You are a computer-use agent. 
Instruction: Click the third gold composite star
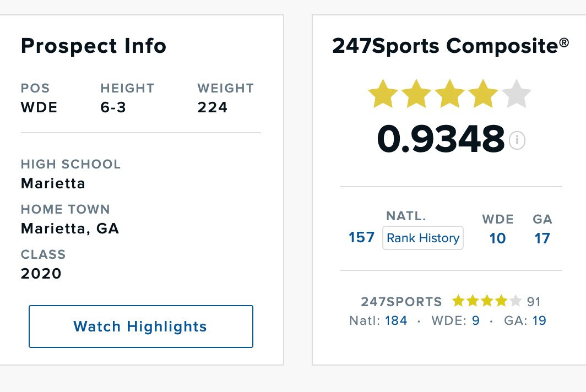tap(450, 94)
